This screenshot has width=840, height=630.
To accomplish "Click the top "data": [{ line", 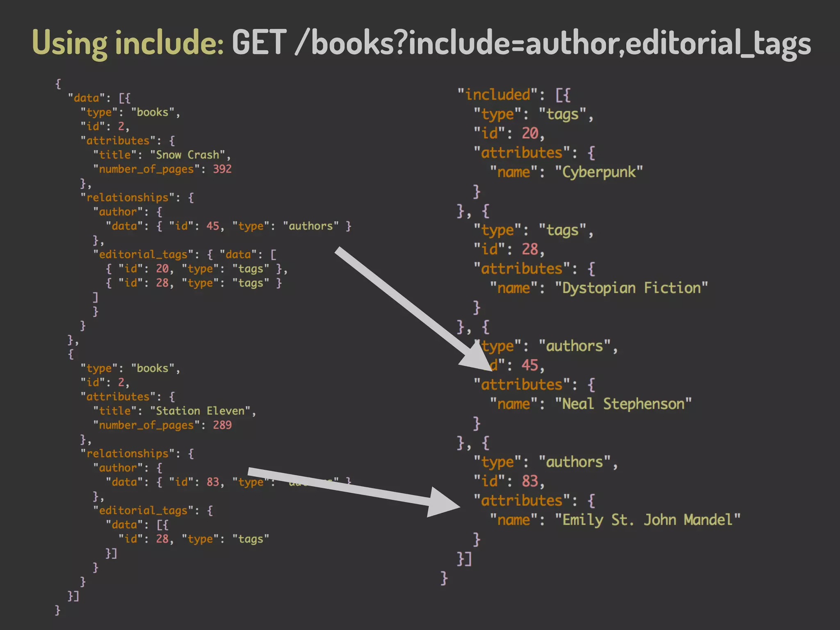I will pyautogui.click(x=99, y=98).
